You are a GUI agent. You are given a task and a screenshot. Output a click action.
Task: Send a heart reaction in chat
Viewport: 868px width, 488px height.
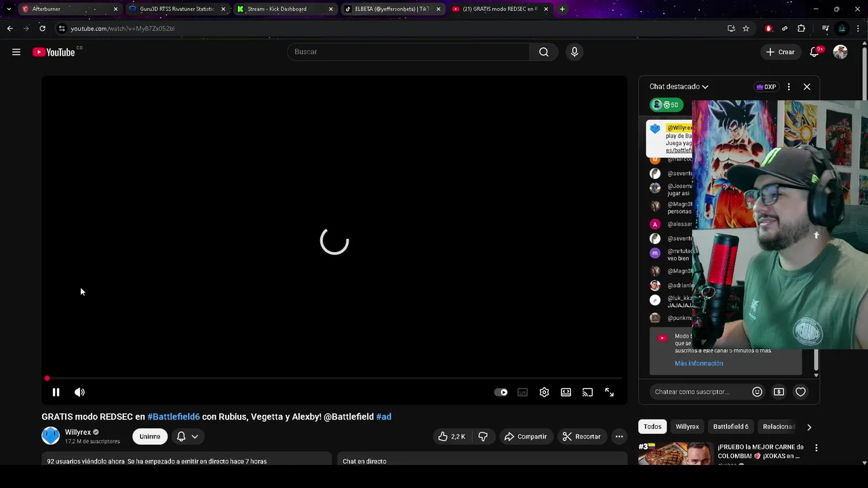801,392
